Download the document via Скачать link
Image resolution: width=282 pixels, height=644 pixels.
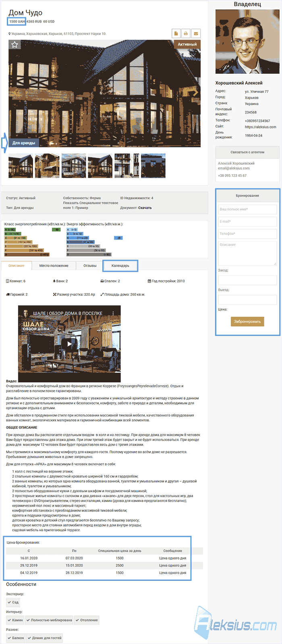point(145,208)
